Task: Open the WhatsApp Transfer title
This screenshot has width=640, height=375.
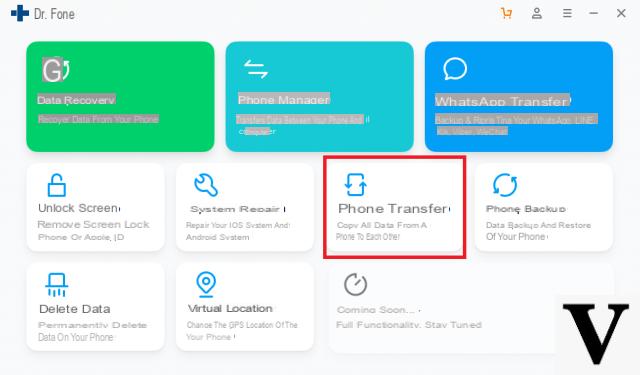Action: tap(503, 101)
